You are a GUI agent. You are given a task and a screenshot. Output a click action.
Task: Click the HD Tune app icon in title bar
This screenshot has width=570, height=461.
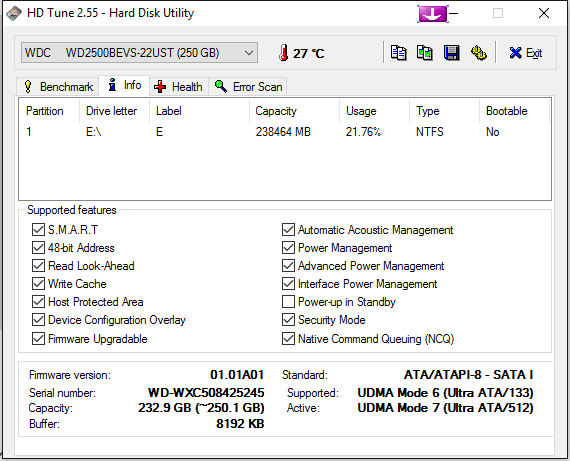click(x=14, y=13)
